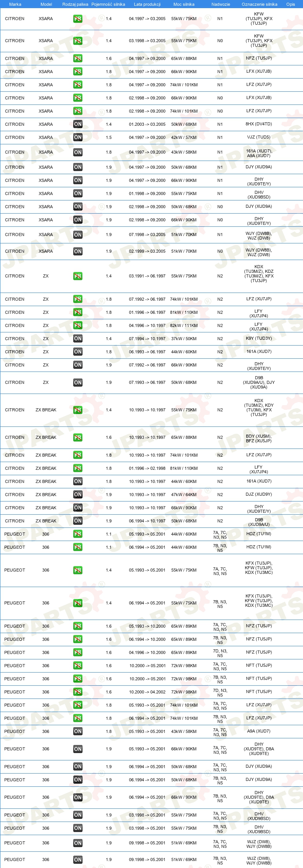The image size is (303, 868).
Task: Click petrol icon in Peugeot 306 04.1996 -> 10.2000 row
Action: [78, 652]
